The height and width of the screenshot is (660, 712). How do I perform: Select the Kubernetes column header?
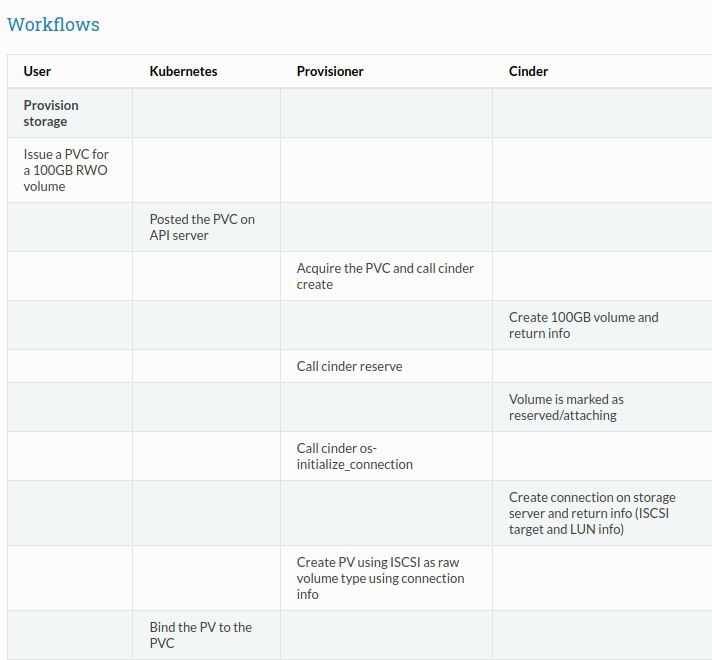[x=183, y=71]
